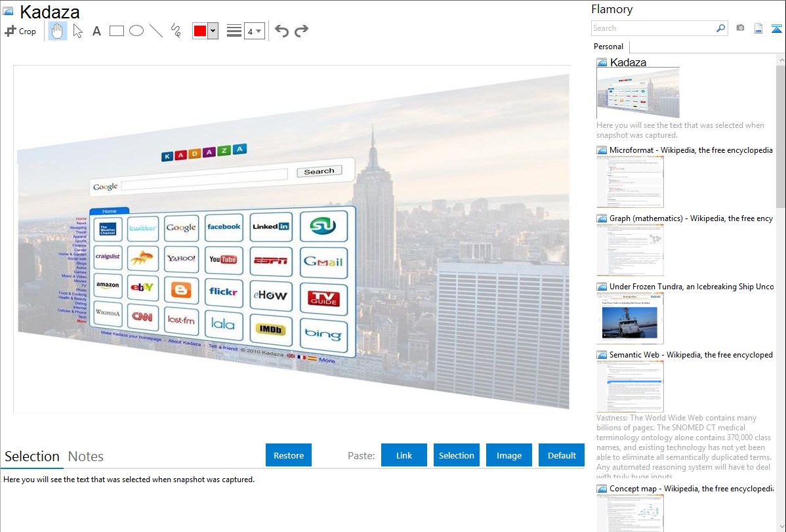Click the Facebook tile in Kadaza snapshot
The width and height of the screenshot is (786, 532).
[224, 227]
